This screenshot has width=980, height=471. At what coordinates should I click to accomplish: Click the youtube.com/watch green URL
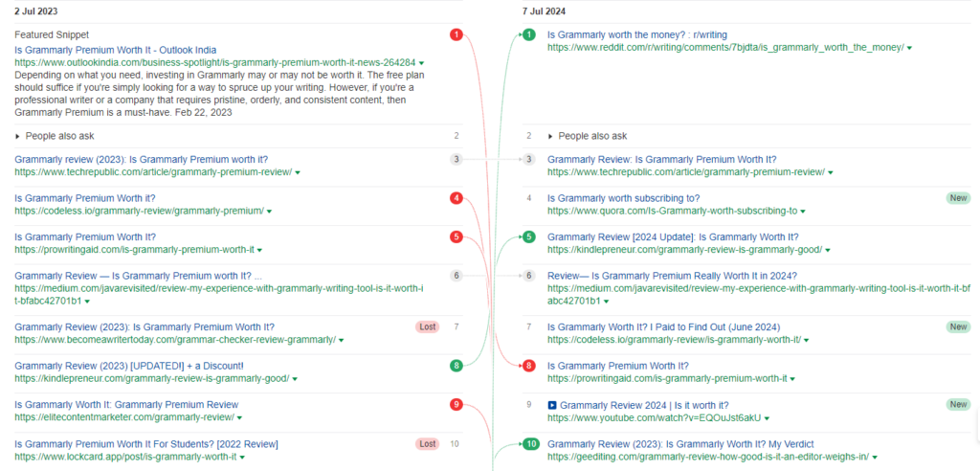[655, 417]
